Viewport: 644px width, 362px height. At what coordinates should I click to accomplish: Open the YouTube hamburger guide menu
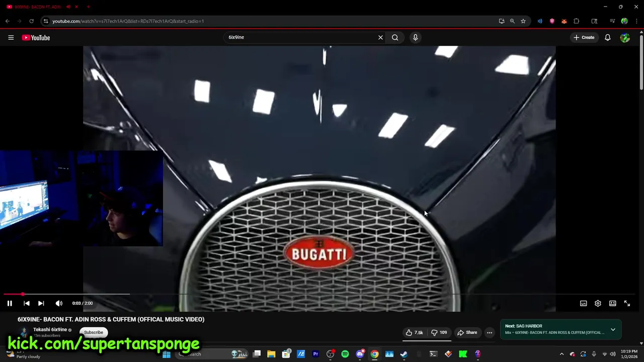click(11, 38)
